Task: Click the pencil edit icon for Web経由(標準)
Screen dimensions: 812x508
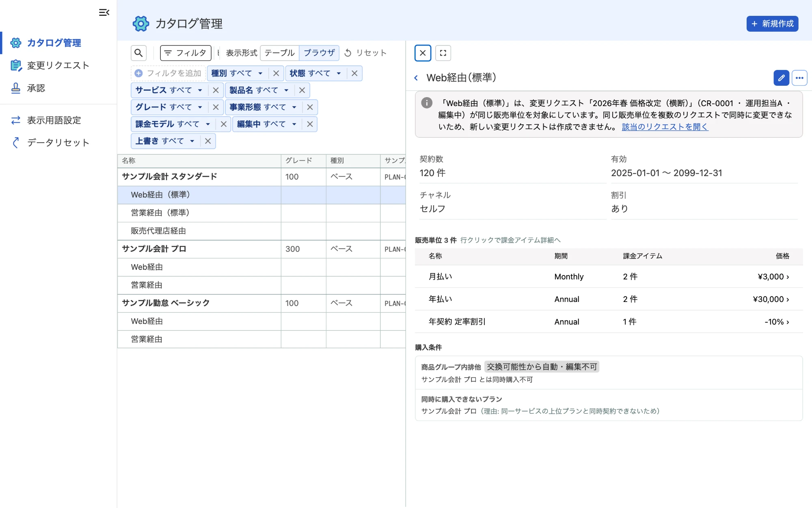Action: (781, 78)
